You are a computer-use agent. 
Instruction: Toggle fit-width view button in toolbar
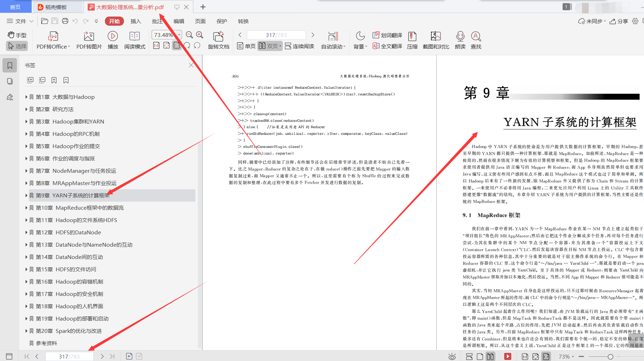(177, 45)
